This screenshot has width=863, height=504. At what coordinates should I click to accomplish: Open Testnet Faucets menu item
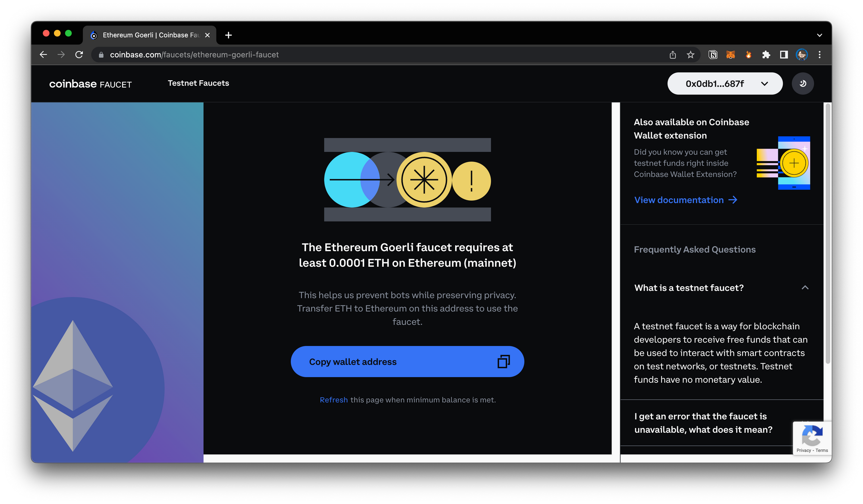(x=198, y=83)
